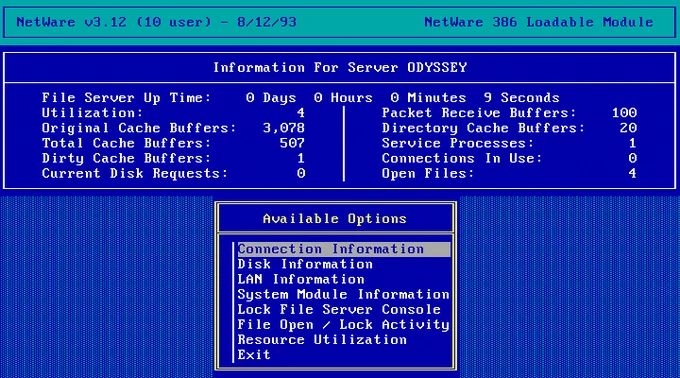This screenshot has width=680, height=378.
Task: Click the Dirty Cache Buffers value 1
Action: pyautogui.click(x=301, y=159)
